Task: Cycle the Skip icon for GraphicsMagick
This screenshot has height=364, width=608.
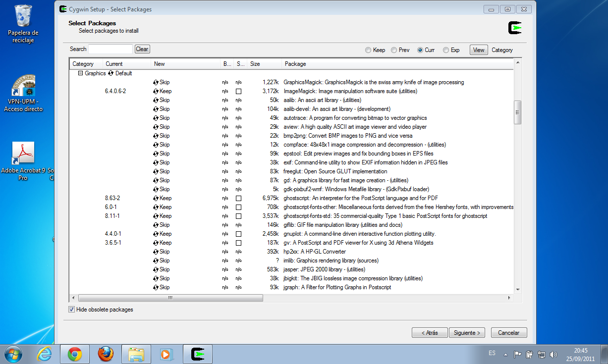Action: click(x=156, y=83)
